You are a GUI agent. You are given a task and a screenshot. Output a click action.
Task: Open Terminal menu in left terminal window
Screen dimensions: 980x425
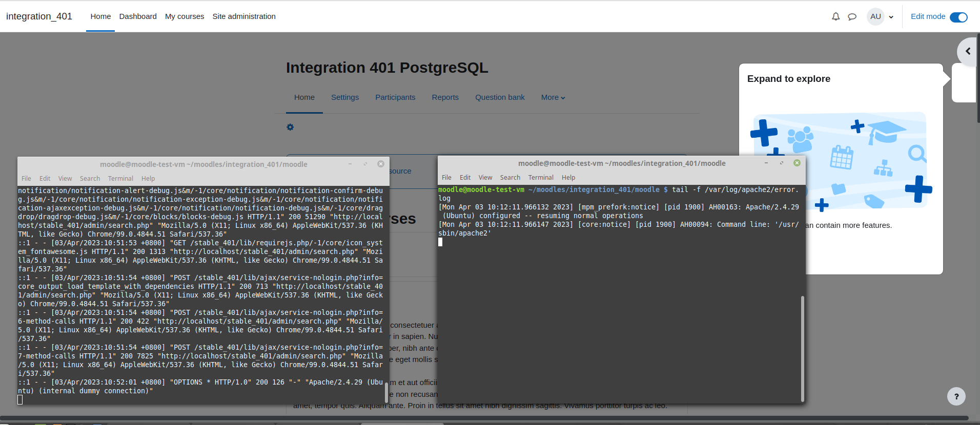120,179
